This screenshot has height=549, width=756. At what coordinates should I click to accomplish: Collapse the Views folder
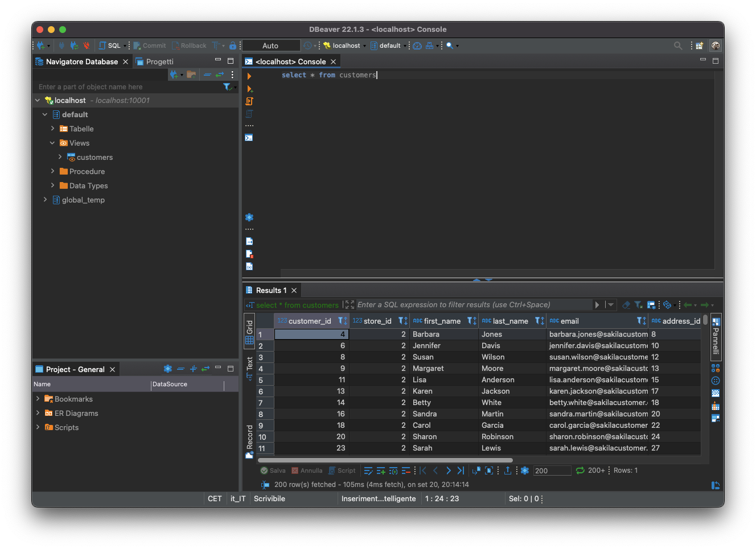click(x=52, y=143)
